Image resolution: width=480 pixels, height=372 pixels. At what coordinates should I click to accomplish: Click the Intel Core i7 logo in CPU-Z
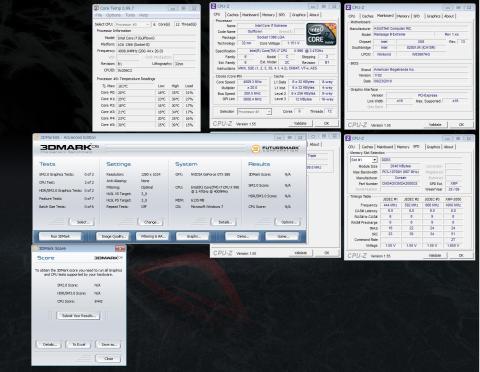tap(321, 34)
